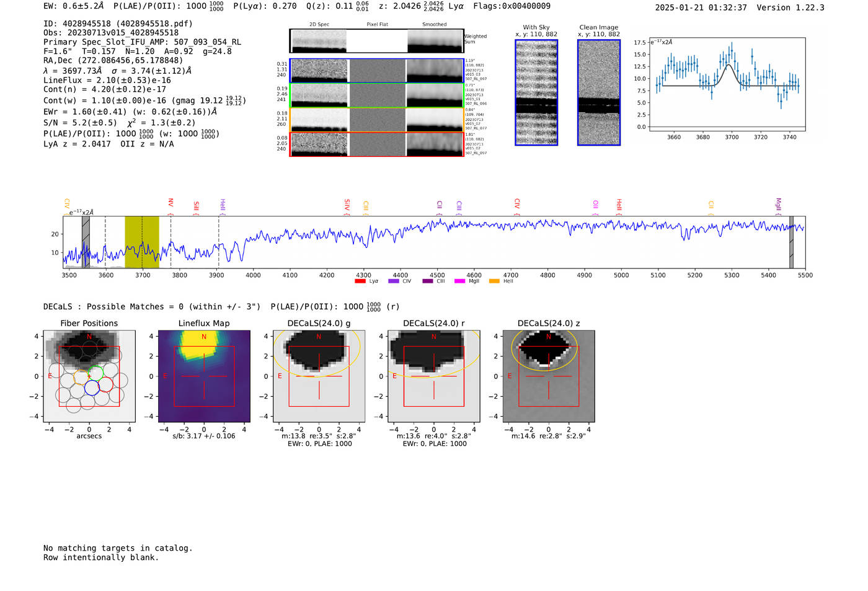Select the Weighted Sum 2D spectrum row

coord(376,41)
